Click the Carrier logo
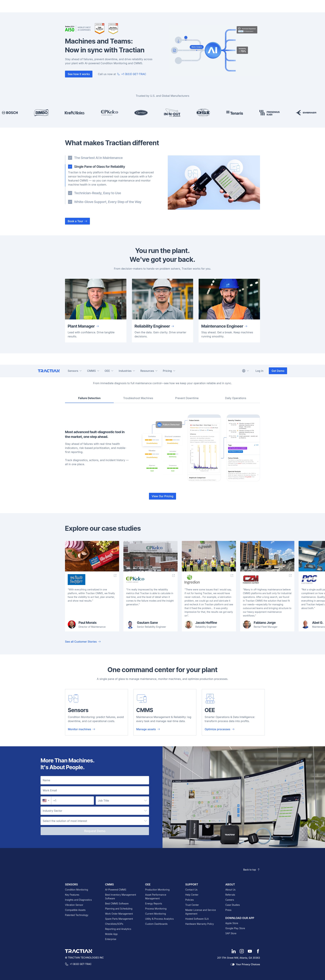The image size is (325, 980). click(x=141, y=113)
